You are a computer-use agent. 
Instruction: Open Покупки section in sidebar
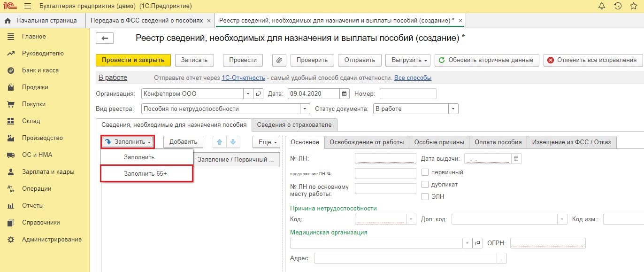click(34, 104)
